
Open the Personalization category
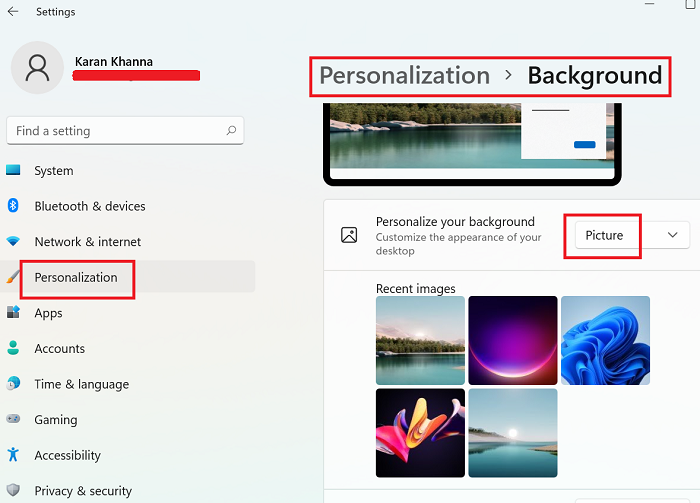coord(76,277)
